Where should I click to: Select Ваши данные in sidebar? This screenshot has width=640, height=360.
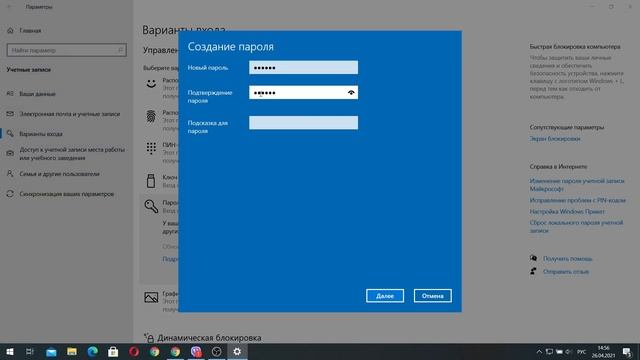[x=38, y=94]
